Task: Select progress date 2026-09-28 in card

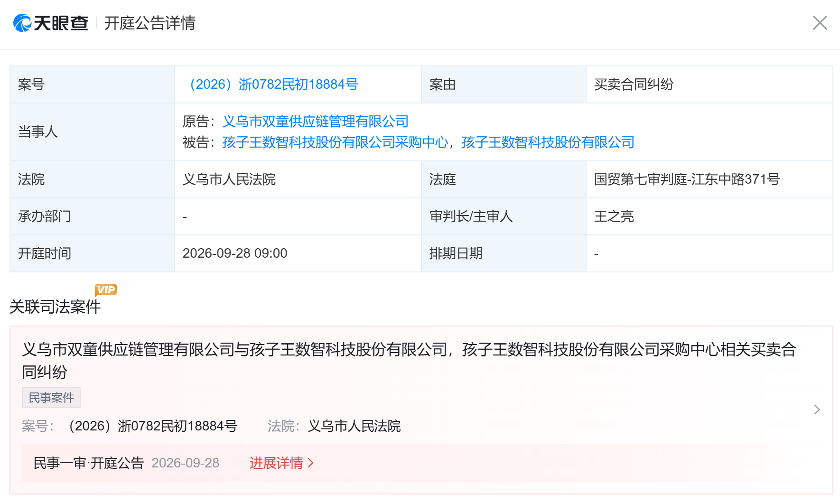Action: pyautogui.click(x=185, y=463)
